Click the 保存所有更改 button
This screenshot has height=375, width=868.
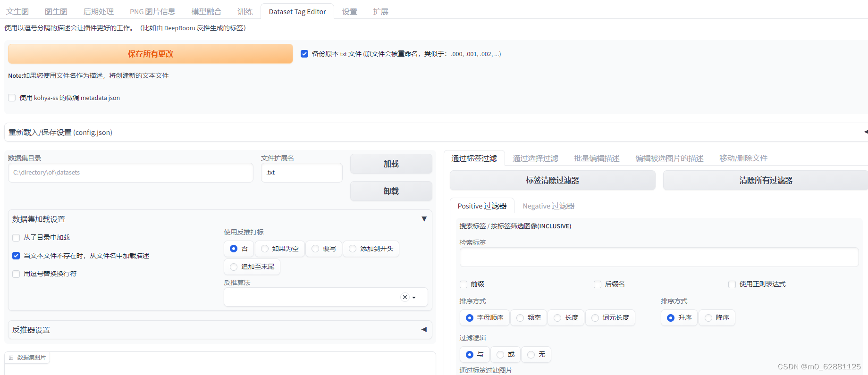(x=151, y=54)
